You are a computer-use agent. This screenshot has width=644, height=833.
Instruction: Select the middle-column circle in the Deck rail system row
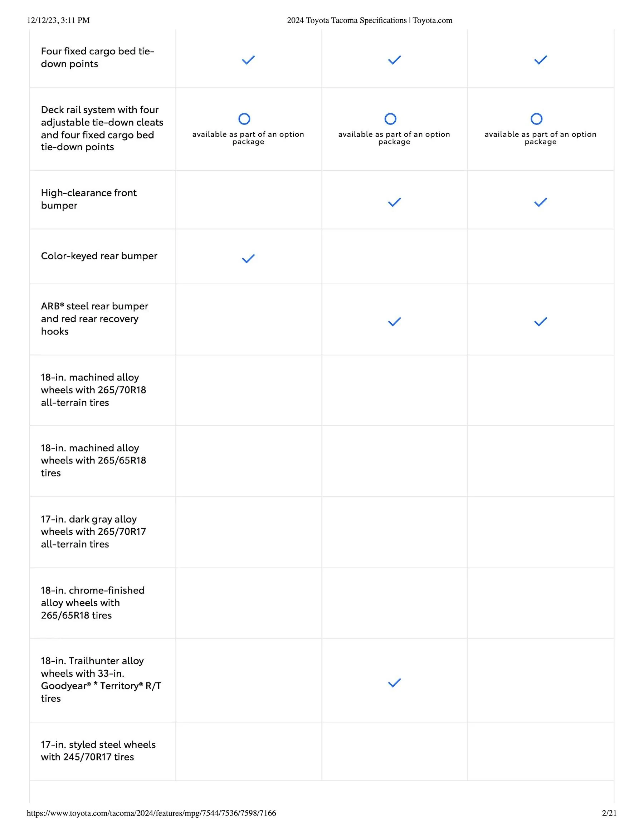coord(390,119)
